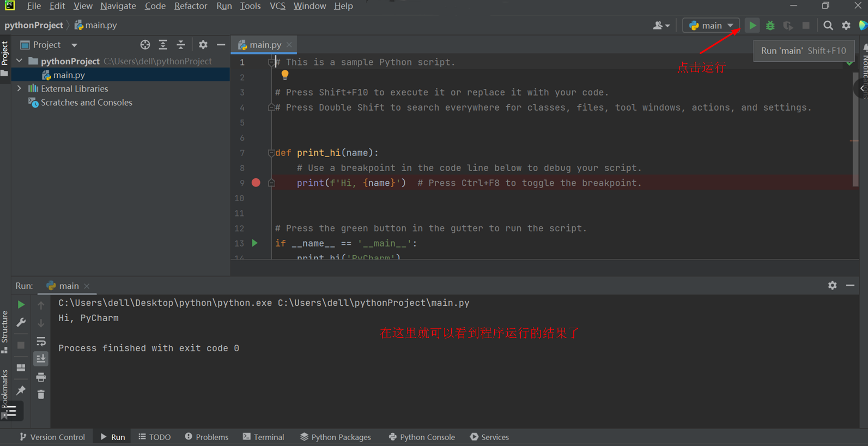Open Search Everywhere magnifier icon
This screenshot has height=446, width=868.
(828, 26)
